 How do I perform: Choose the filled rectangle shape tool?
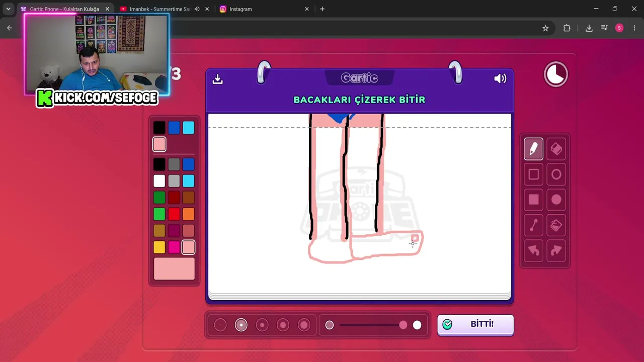click(x=533, y=200)
